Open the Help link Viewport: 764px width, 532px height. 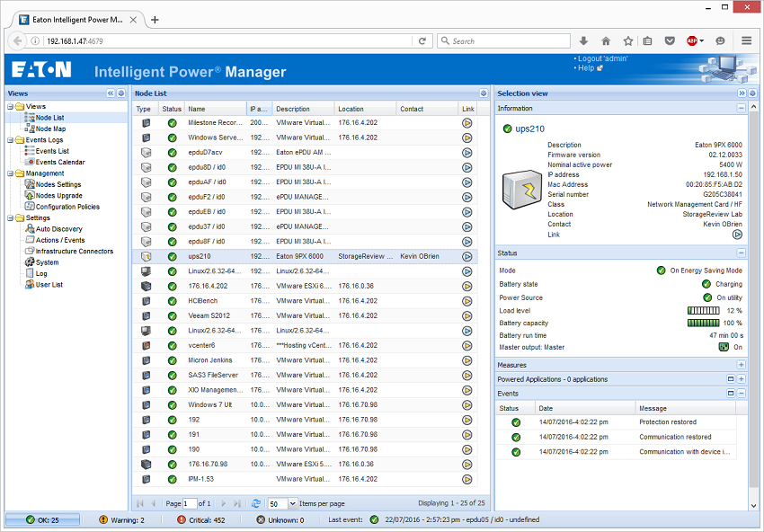586,68
